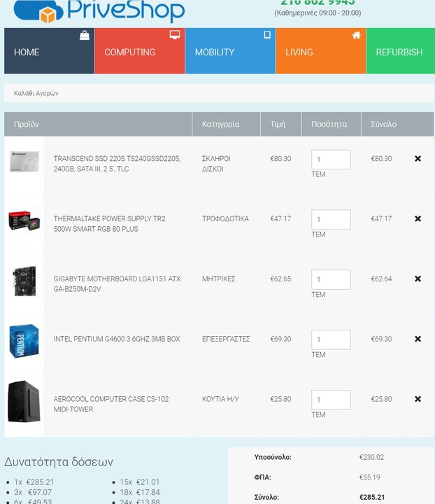
Task: Open Thermaltake power supply thumbnail
Action: 24,220
